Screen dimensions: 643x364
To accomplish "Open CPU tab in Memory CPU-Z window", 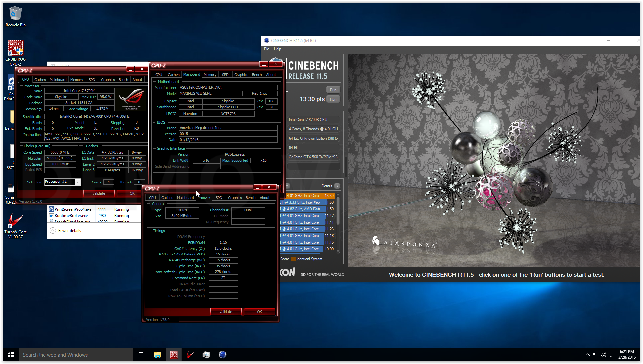I will pos(152,198).
